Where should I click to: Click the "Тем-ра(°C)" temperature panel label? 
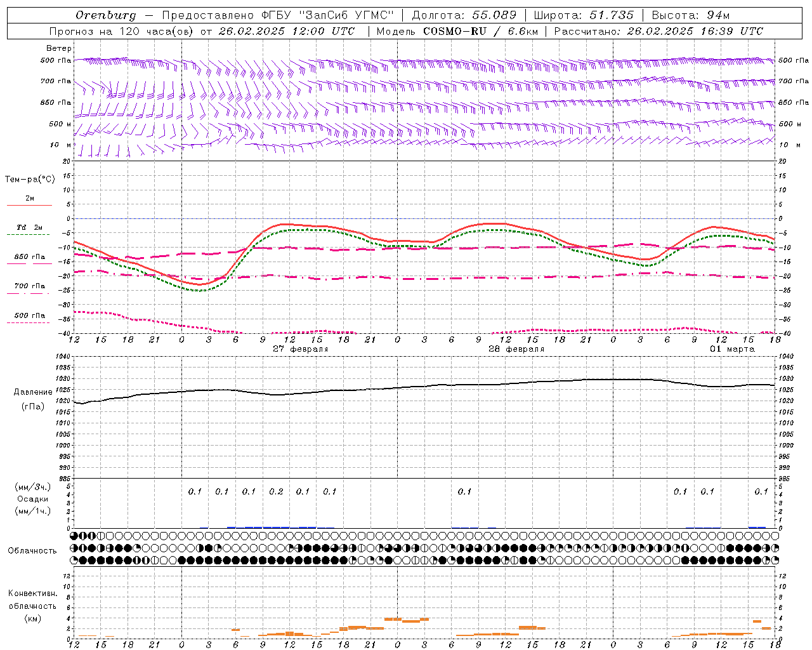click(30, 180)
